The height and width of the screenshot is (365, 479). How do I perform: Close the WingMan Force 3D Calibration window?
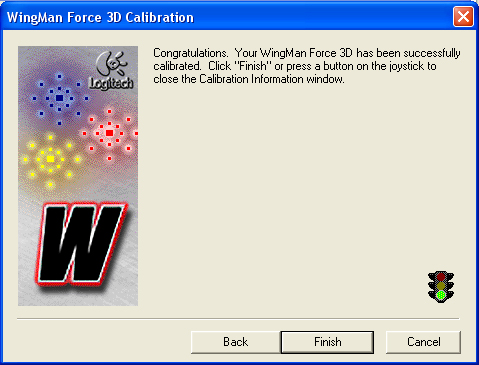(x=463, y=16)
